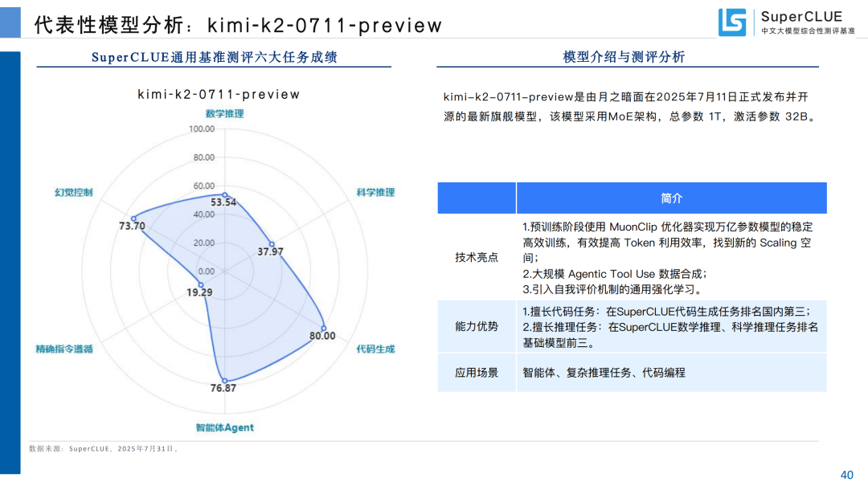
Task: Click the 76.87 data value
Action: point(223,388)
